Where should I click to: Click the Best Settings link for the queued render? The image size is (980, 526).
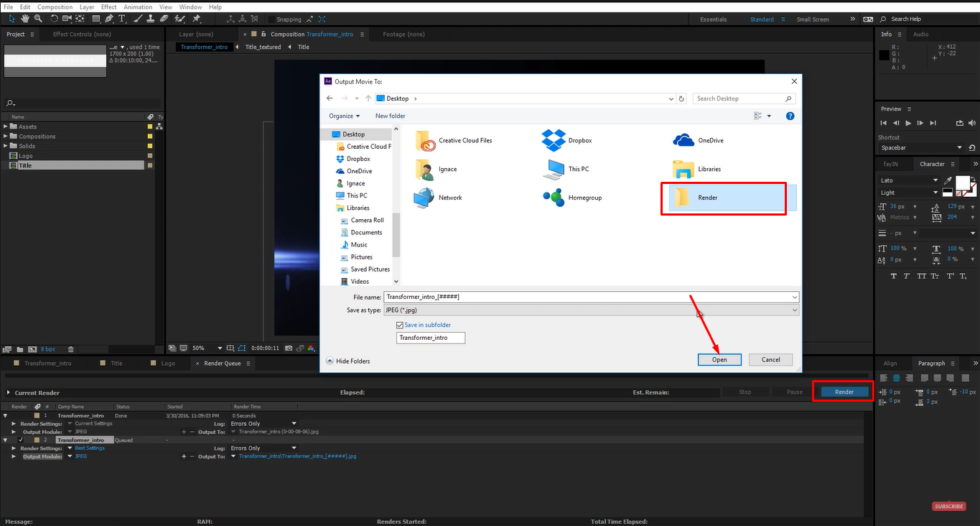90,448
